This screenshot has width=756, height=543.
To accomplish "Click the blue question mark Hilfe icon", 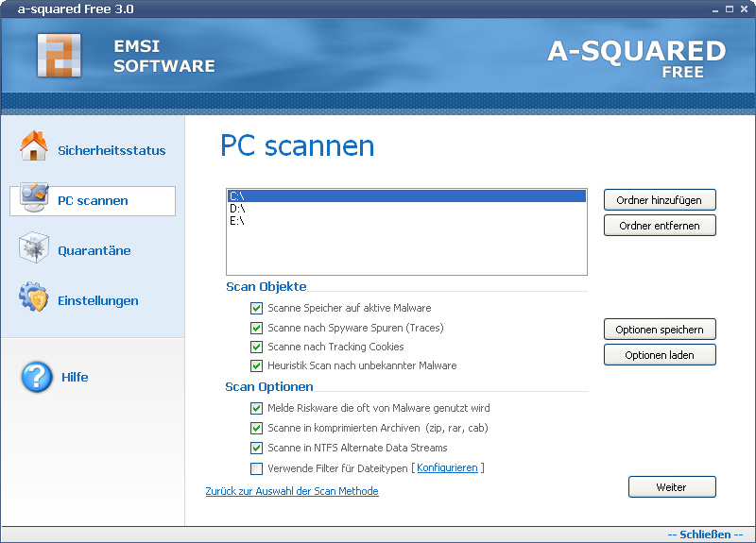I will pos(37,377).
